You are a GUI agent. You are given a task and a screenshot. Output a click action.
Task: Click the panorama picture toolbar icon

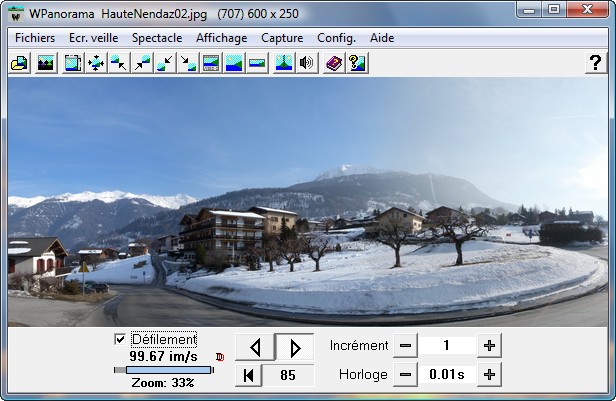click(46, 63)
